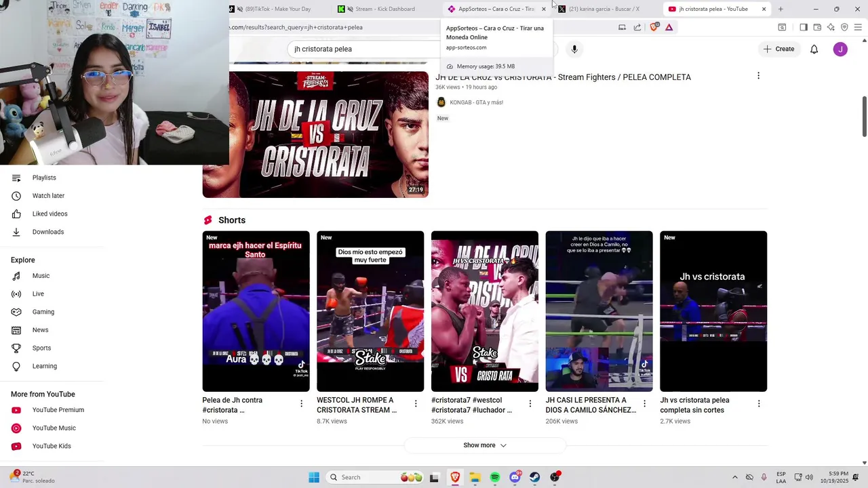This screenshot has height=488, width=868.
Task: Open options for JH DE LA CRUZ vs CRISTORATA video
Action: (x=758, y=76)
